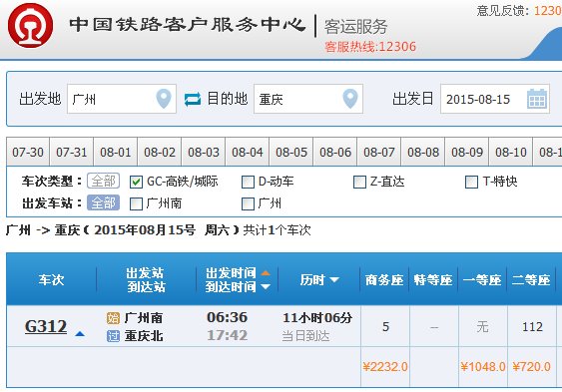Screen dimensions: 562x392
Task: Switch to the 08-01 date tab
Action: point(116,152)
